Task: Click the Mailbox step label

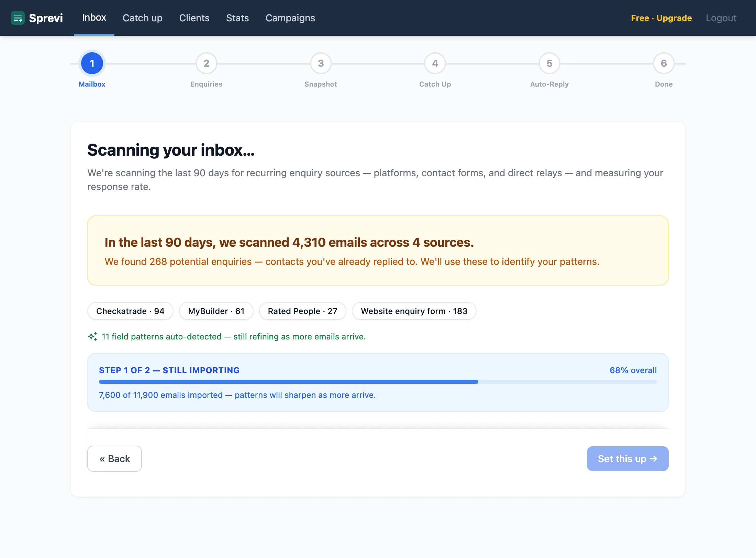Action: pos(92,84)
